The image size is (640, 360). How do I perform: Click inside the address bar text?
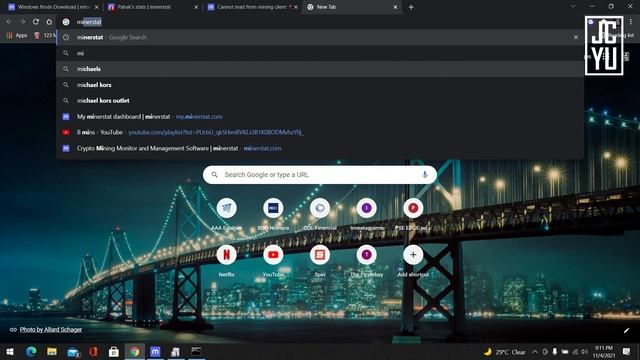click(89, 22)
